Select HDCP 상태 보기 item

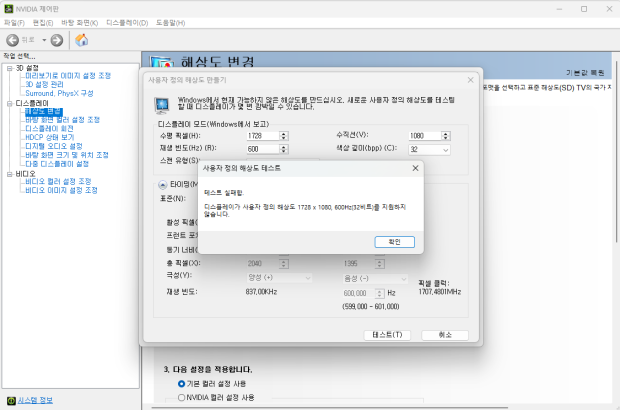(50, 137)
